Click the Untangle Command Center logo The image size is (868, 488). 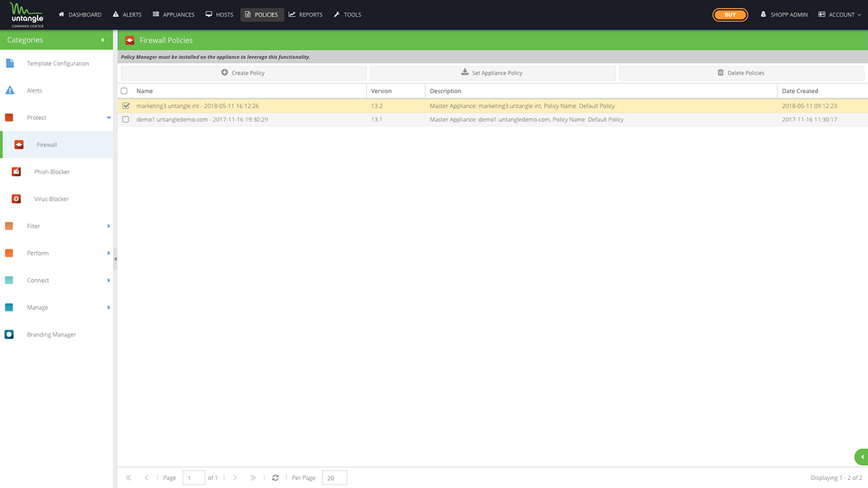coord(29,14)
